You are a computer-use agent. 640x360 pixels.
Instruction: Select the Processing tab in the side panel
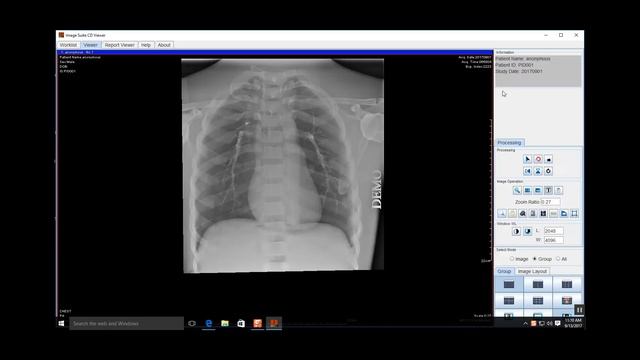[509, 142]
